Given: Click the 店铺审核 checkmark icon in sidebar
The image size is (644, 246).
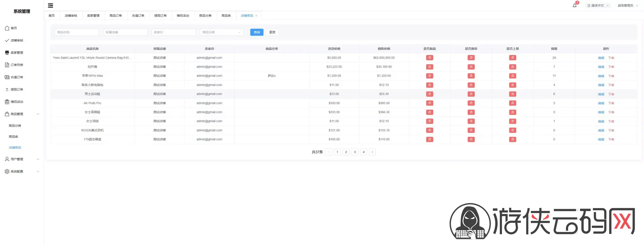Looking at the screenshot, I should (x=7, y=40).
